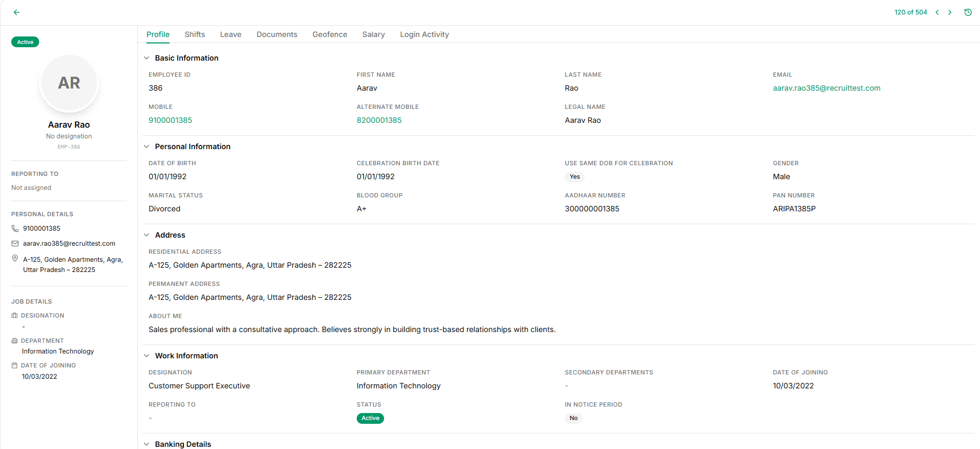Collapse the Personal Information section

click(x=146, y=146)
